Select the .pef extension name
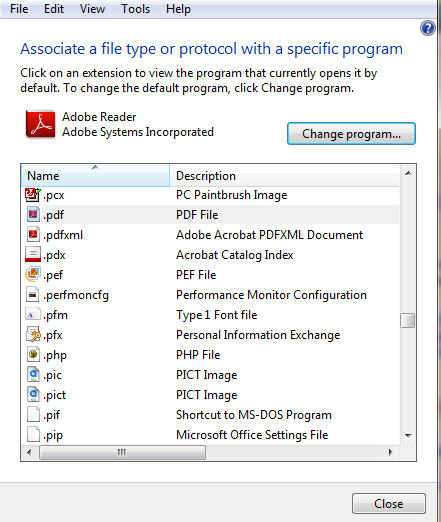The height and width of the screenshot is (522, 441). (x=53, y=275)
